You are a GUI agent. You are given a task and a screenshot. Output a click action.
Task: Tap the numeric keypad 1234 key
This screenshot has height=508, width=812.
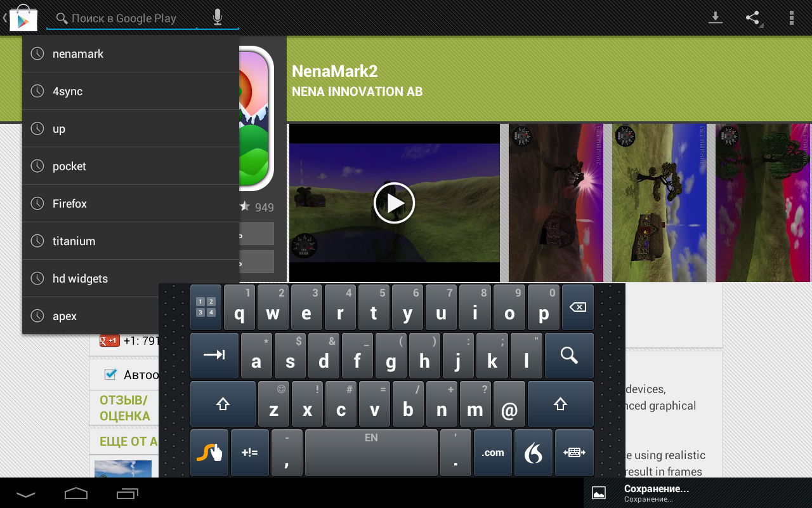206,307
